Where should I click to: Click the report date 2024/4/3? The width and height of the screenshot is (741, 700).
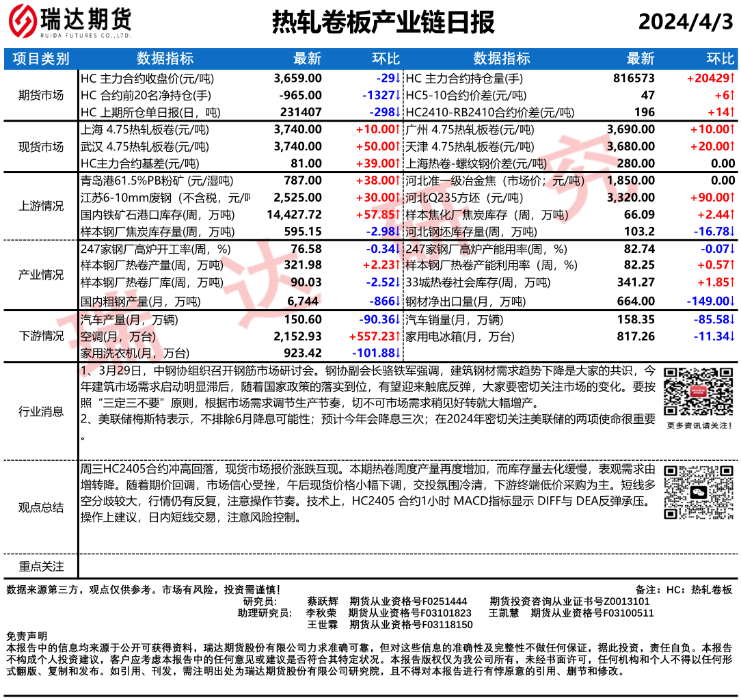coord(685,22)
